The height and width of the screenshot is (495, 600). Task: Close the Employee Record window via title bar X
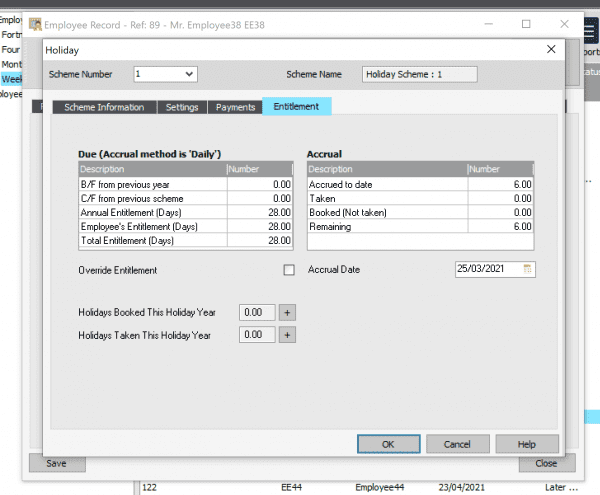click(564, 24)
